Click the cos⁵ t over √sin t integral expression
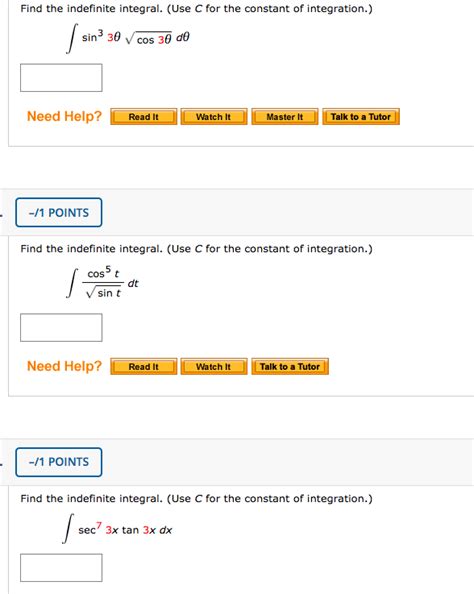The height and width of the screenshot is (594, 474). click(102, 283)
